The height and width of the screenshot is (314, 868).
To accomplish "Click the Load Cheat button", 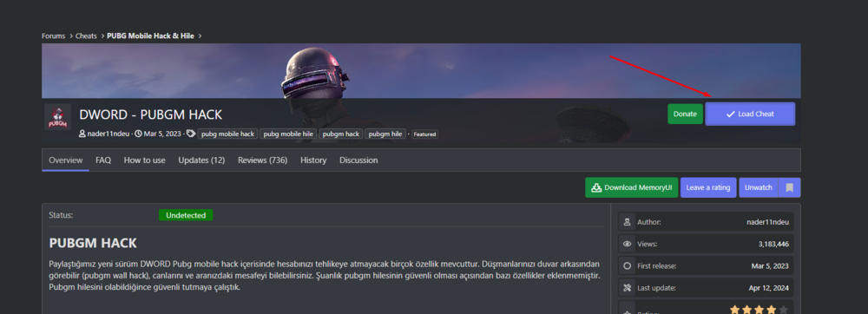I will [750, 114].
